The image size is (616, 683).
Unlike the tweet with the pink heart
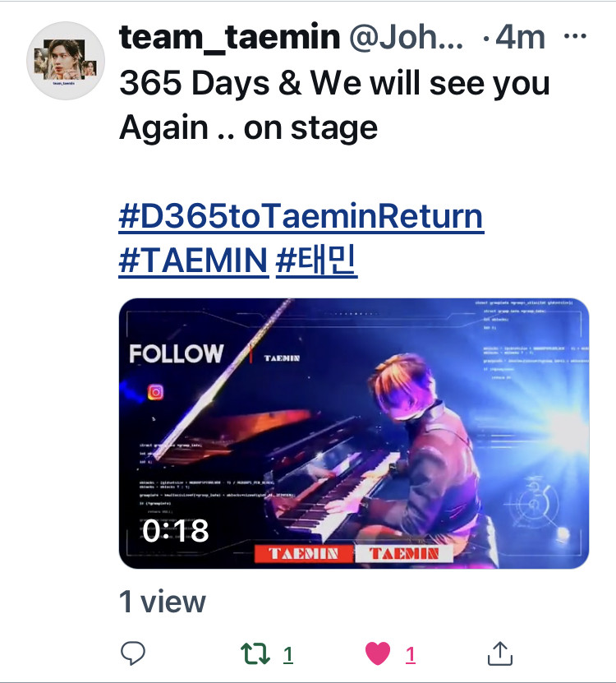click(x=378, y=653)
